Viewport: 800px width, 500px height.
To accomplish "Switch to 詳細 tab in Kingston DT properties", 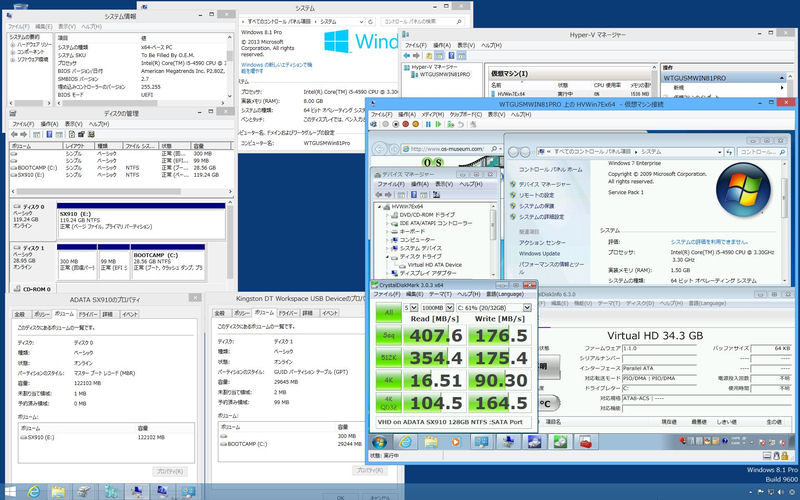I will [307, 313].
